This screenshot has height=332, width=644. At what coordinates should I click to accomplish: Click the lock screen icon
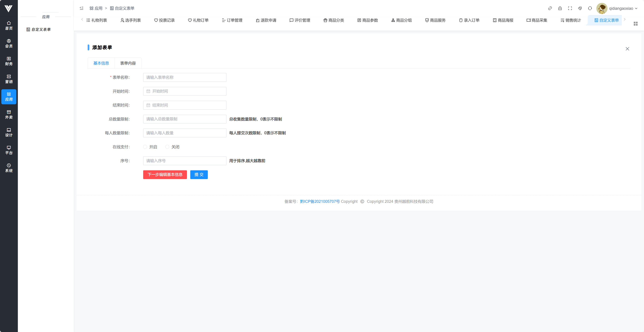[x=560, y=8]
